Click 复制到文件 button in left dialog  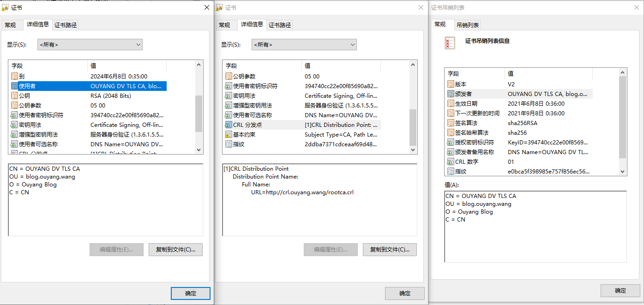[175, 250]
